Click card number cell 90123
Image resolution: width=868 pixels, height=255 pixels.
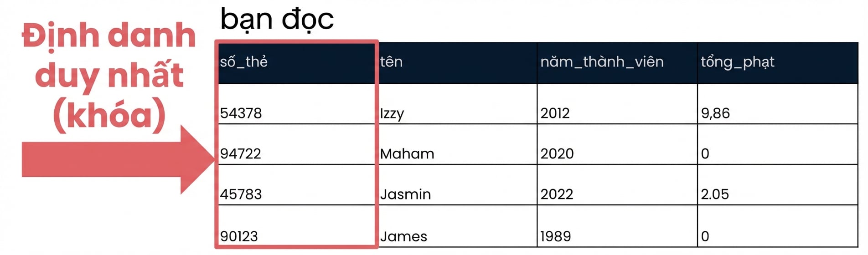[x=296, y=226]
